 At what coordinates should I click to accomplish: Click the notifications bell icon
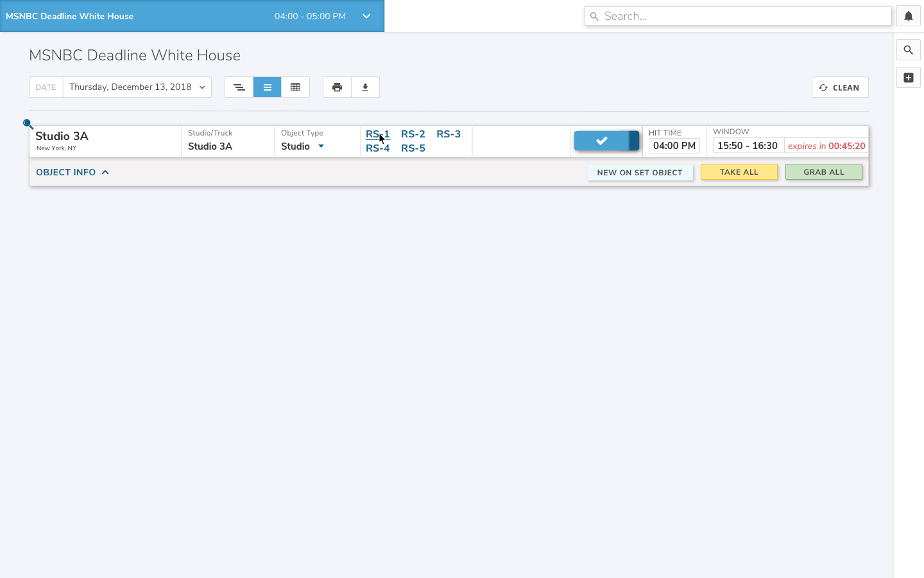908,17
